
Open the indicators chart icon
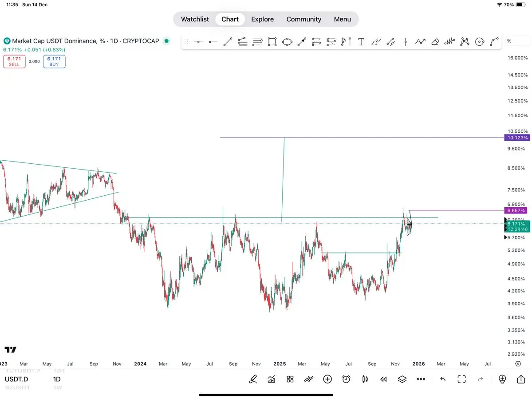click(x=272, y=379)
